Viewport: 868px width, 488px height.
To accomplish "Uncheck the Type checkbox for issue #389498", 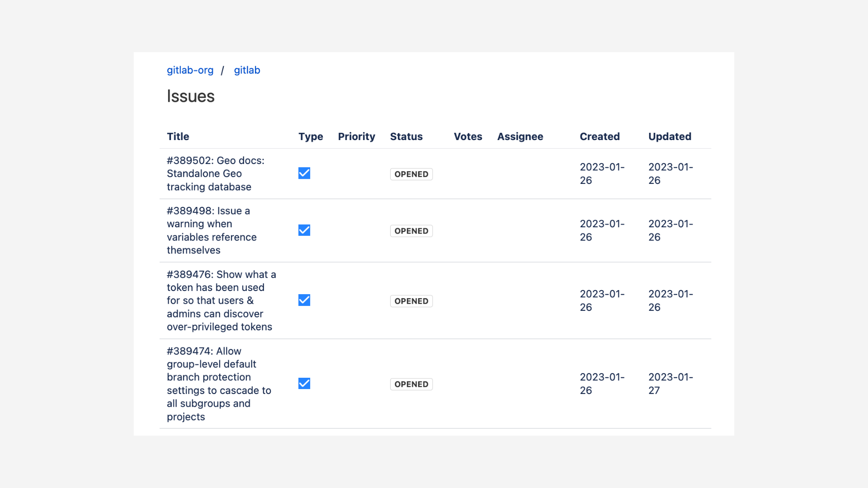I will (304, 230).
